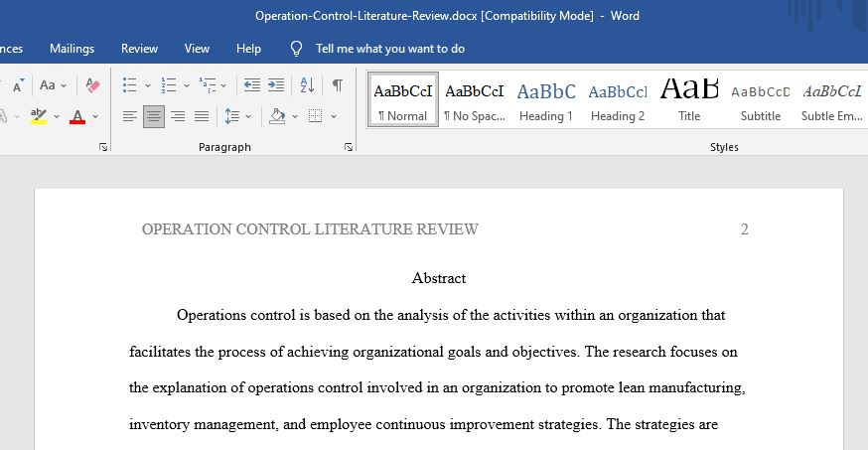Open the Change Case dropdown arrow
The width and height of the screenshot is (868, 450).
pyautogui.click(x=64, y=85)
